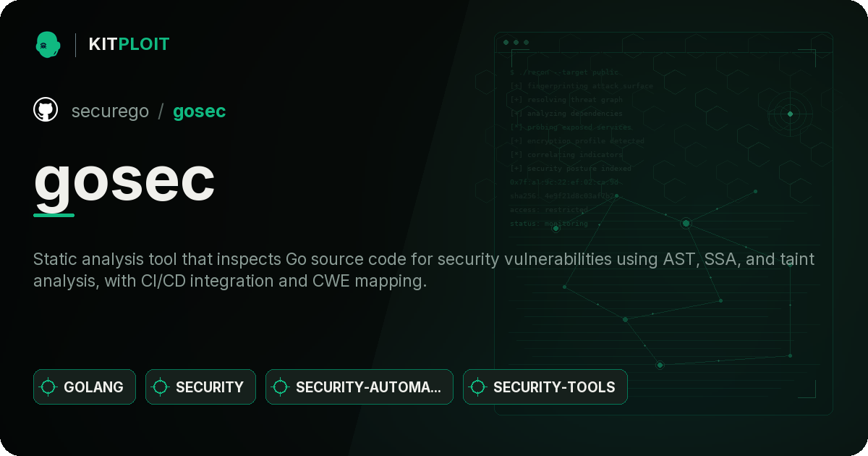Click the terminal line 'status: monitoring'
Screen dimensions: 868x456
click(x=549, y=224)
